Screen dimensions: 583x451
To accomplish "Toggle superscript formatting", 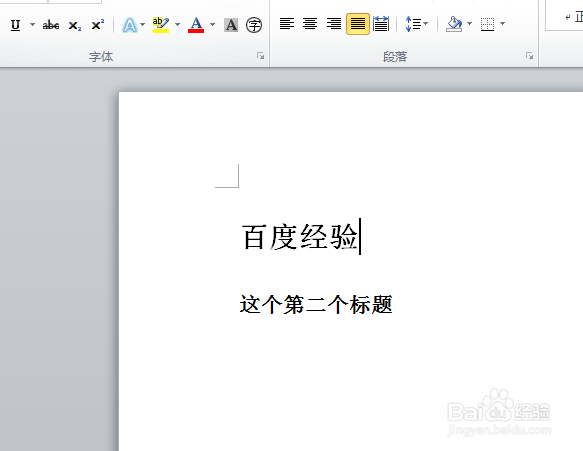I will point(97,25).
